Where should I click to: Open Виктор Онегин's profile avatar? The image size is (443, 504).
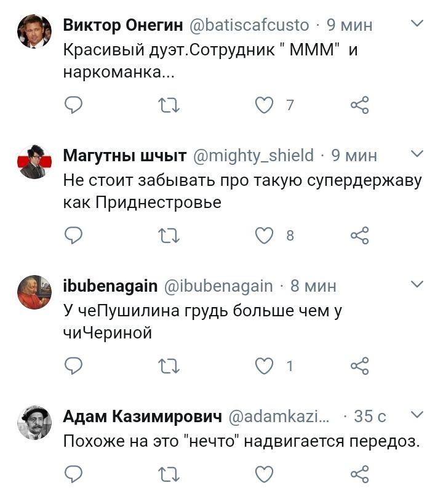34,31
